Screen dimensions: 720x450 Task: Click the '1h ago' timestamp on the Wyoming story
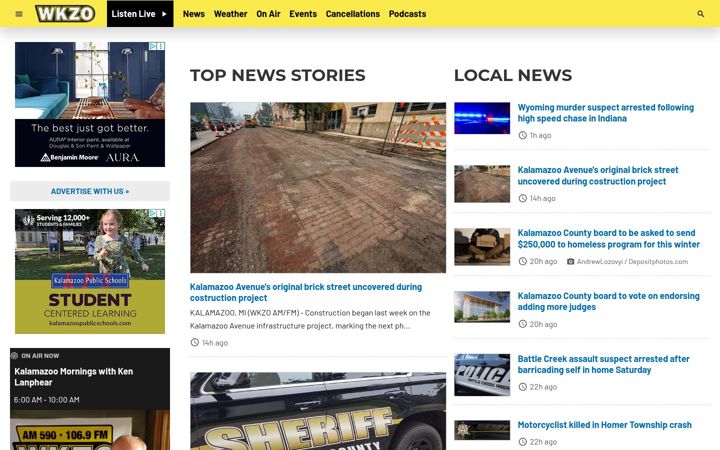tap(540, 135)
